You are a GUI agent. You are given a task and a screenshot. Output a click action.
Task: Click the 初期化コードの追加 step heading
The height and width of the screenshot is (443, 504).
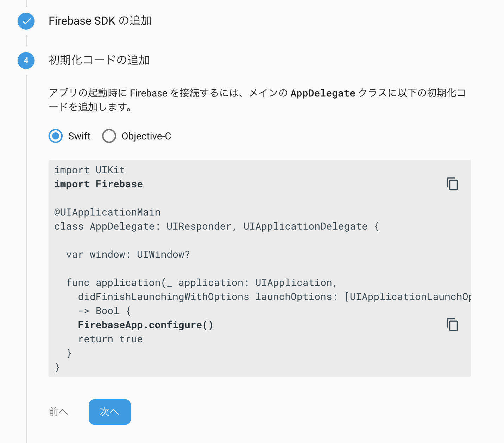tap(99, 60)
